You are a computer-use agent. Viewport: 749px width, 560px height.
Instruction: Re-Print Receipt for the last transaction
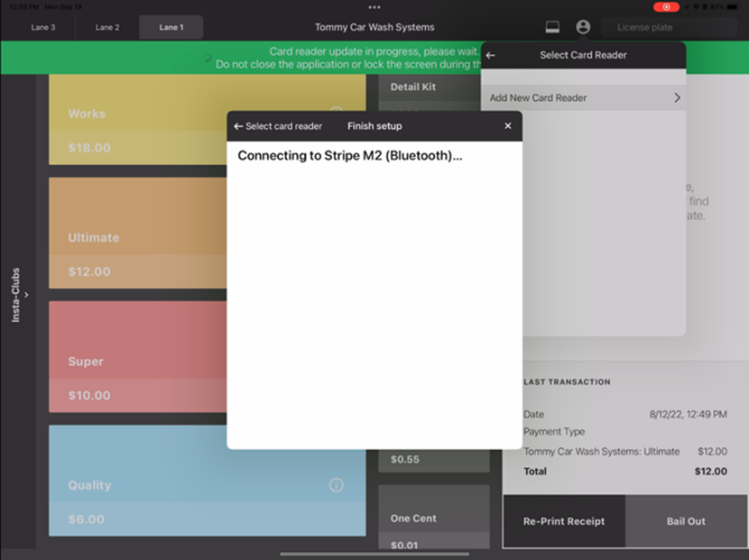click(564, 521)
